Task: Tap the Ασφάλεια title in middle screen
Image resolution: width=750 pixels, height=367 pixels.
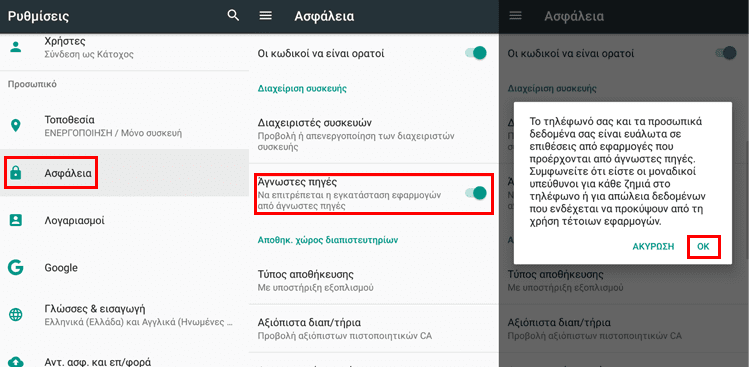Action: [x=324, y=16]
